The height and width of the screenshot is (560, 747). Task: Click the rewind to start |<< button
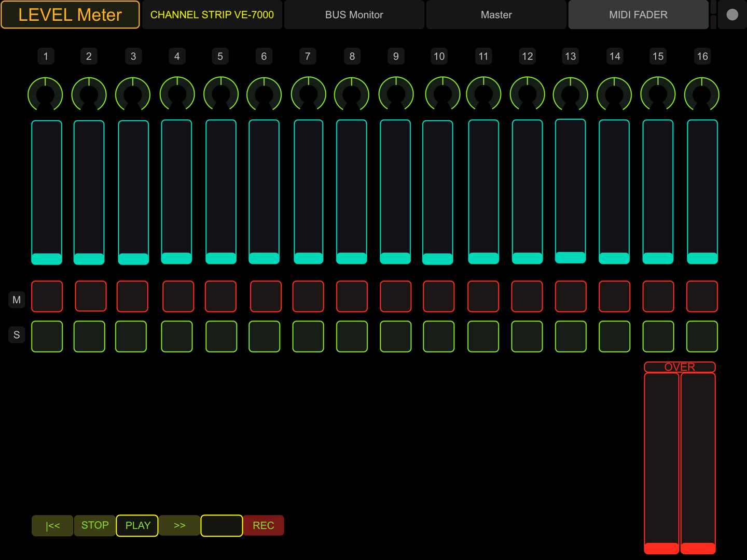coord(52,525)
